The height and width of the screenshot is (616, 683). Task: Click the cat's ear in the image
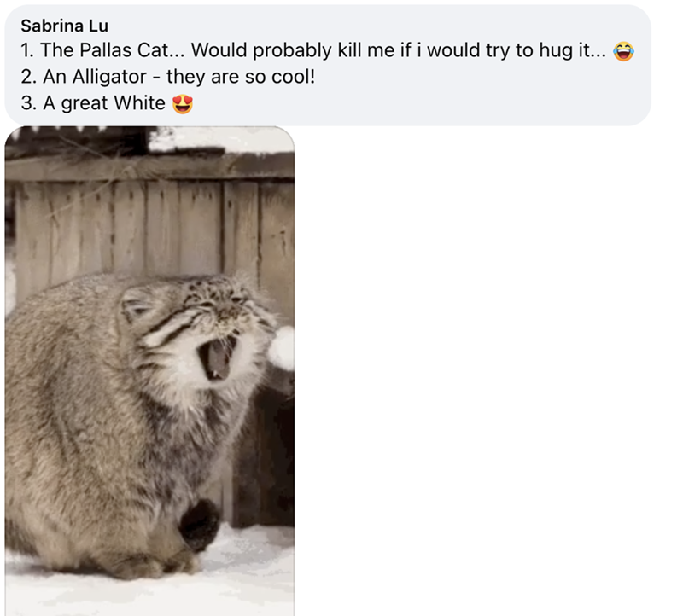(x=136, y=304)
